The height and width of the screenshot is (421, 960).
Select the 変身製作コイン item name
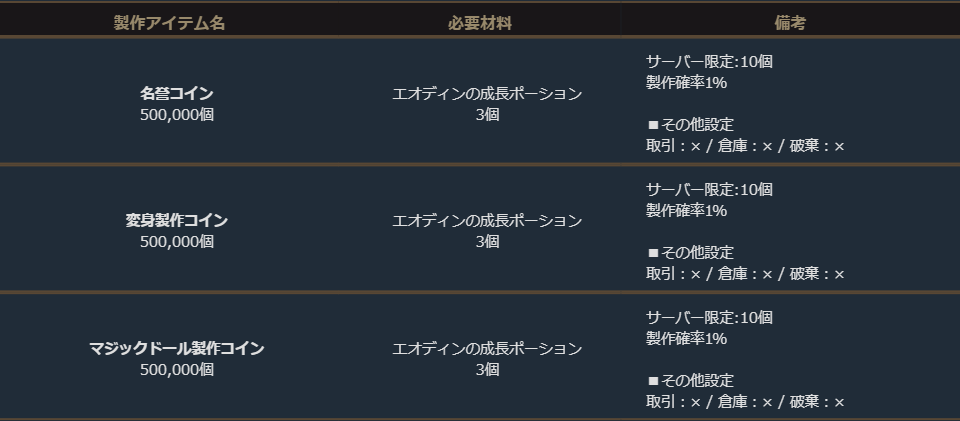177,220
